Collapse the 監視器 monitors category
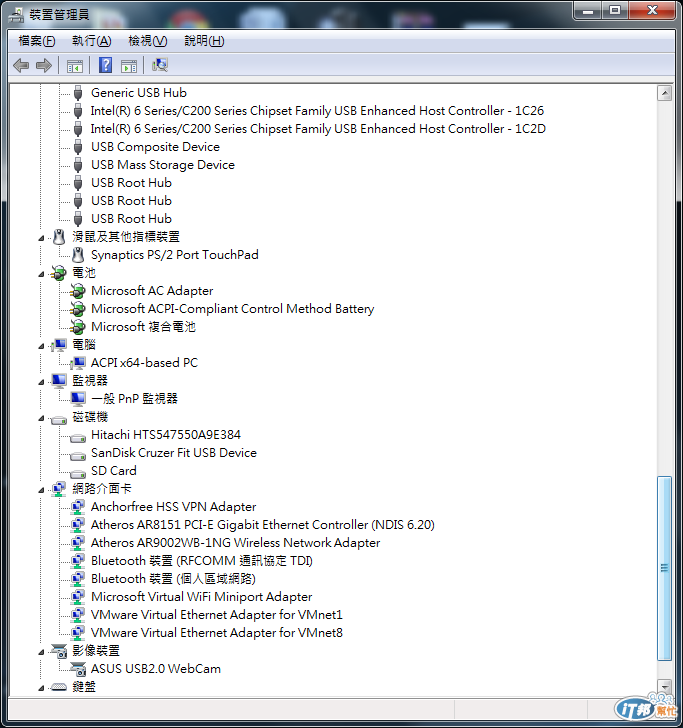 point(41,382)
